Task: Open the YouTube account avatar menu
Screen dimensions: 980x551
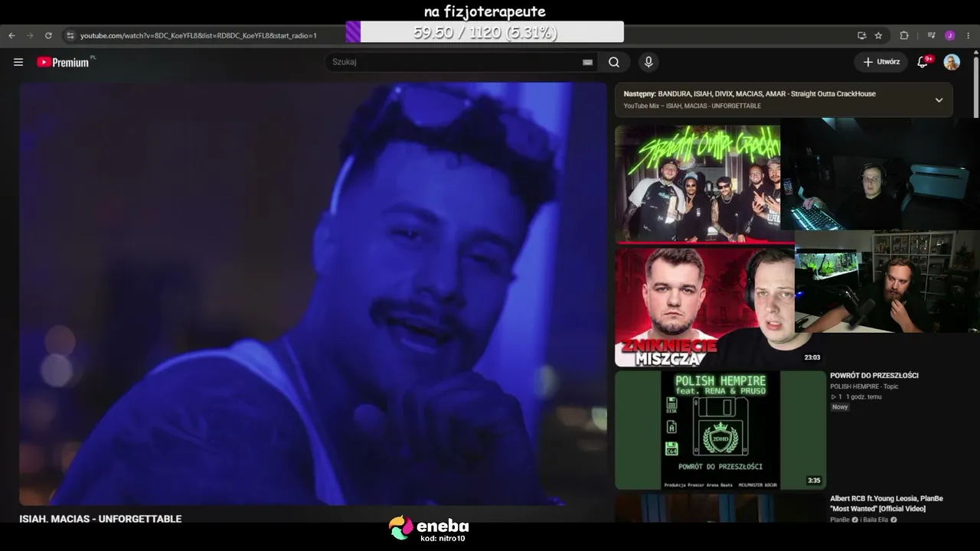Action: click(952, 62)
